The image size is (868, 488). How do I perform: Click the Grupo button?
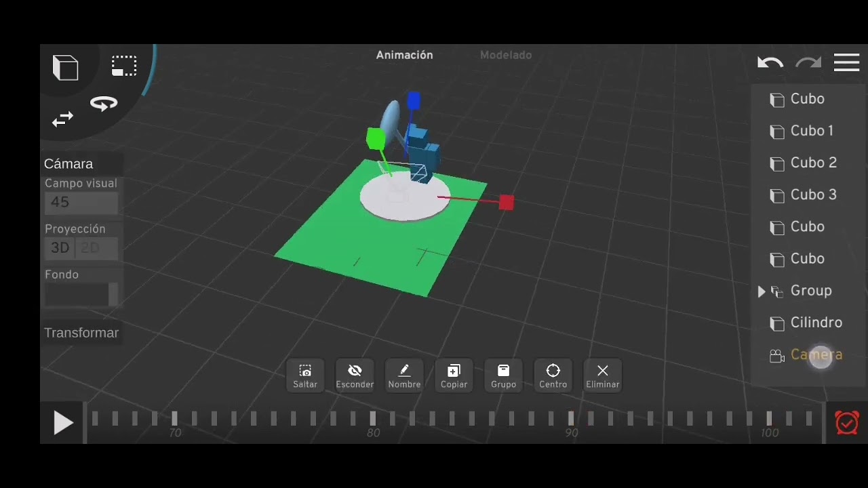[503, 375]
